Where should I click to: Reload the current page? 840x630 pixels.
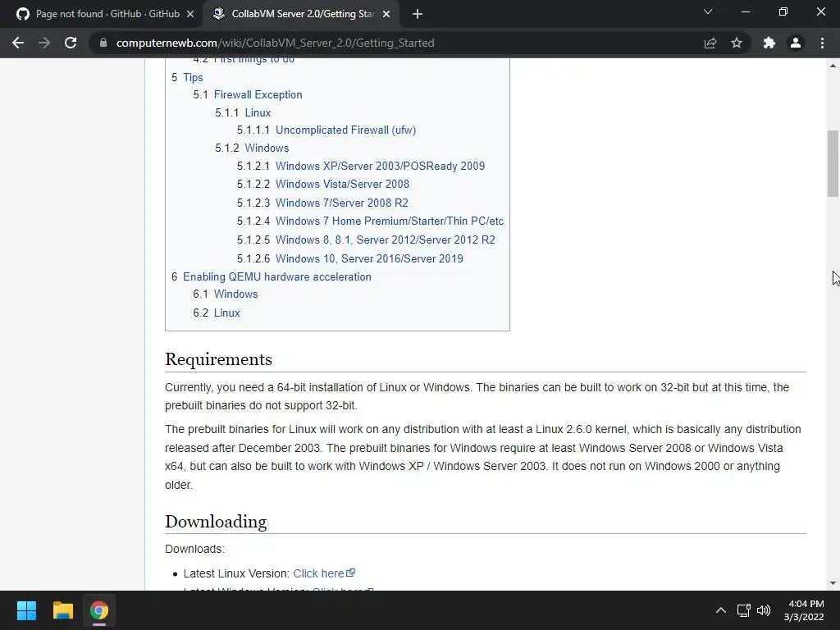[x=71, y=43]
